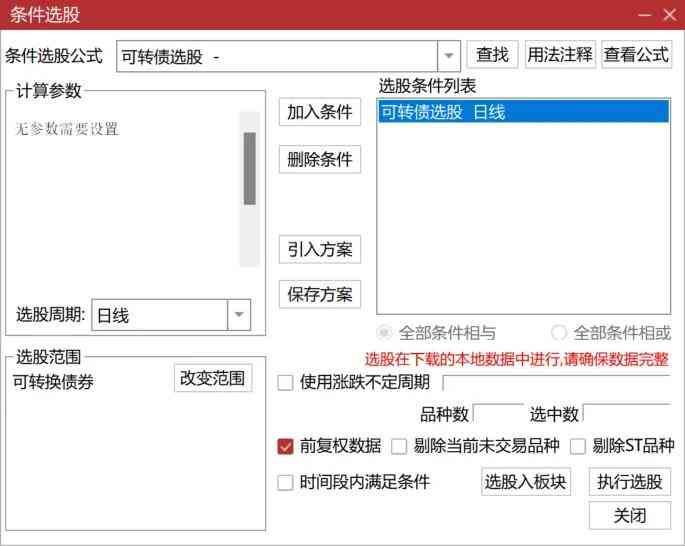Click 引入方案 button
The width and height of the screenshot is (685, 546).
click(319, 249)
